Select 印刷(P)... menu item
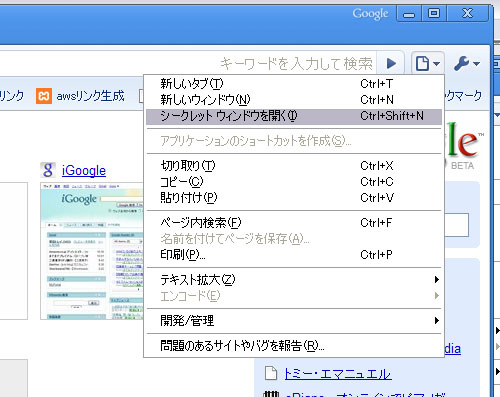The image size is (500, 397). tap(294, 255)
